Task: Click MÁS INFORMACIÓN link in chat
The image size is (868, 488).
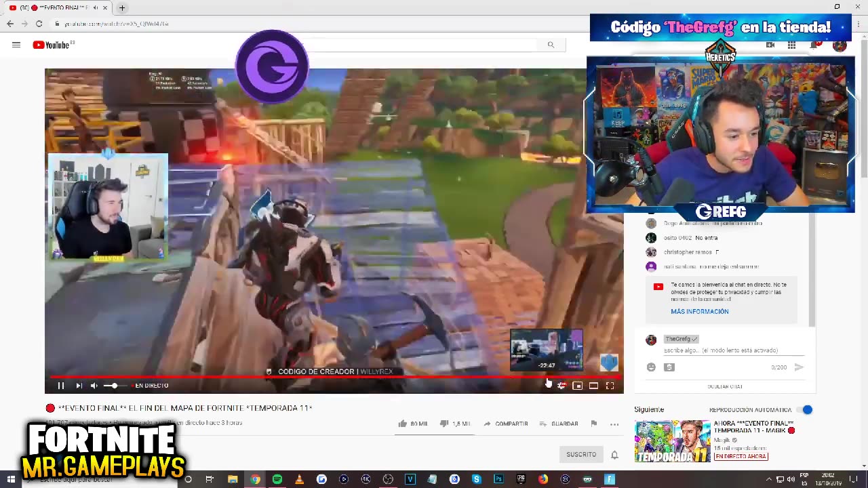Action: click(x=700, y=312)
